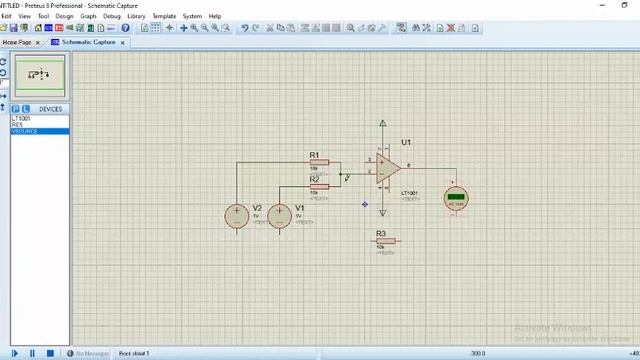Open the Home Page toolbar icon
Screen dimensions: 640x360
(x=38, y=28)
